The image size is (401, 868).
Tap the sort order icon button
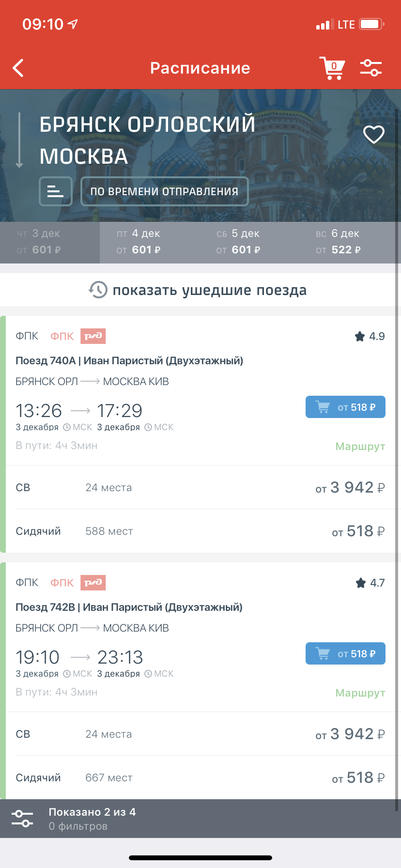coord(56,191)
